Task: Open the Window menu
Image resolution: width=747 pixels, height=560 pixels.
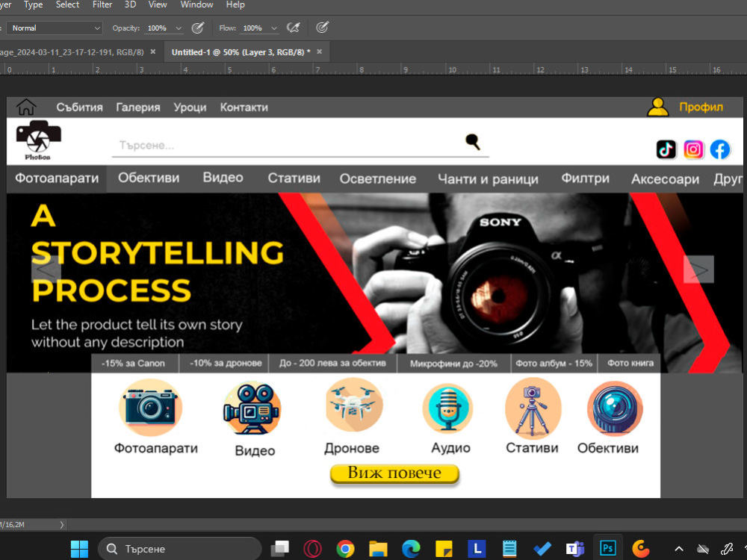Action: pos(196,4)
